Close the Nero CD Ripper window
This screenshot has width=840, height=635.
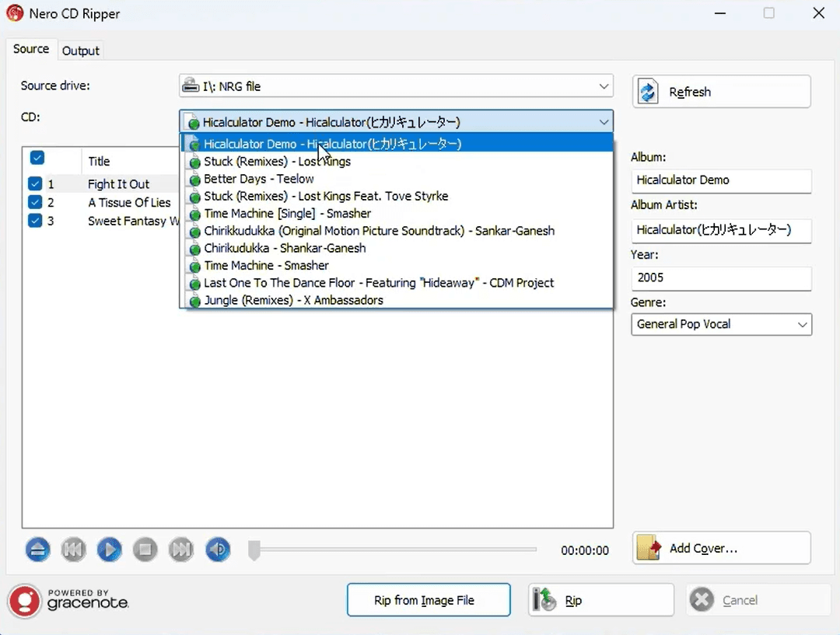point(818,13)
